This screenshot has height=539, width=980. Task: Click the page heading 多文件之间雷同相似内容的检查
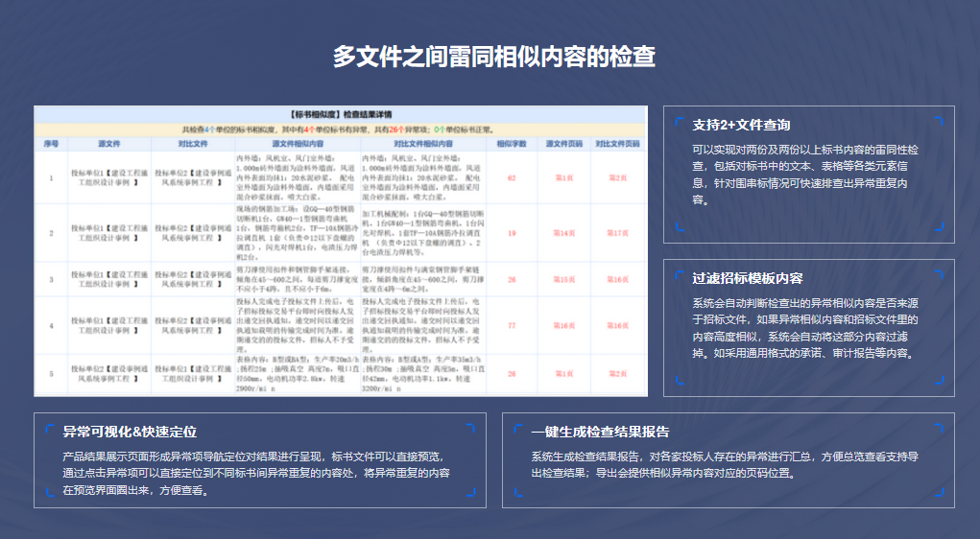[x=493, y=57]
